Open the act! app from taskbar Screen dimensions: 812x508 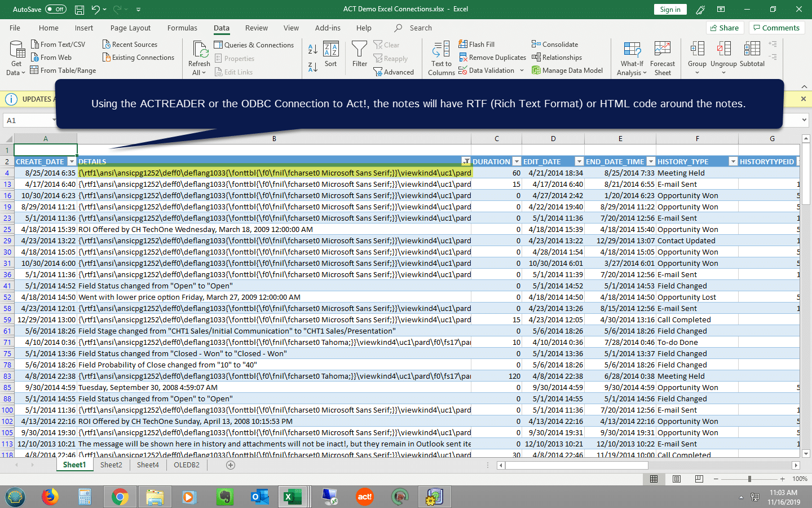(364, 497)
